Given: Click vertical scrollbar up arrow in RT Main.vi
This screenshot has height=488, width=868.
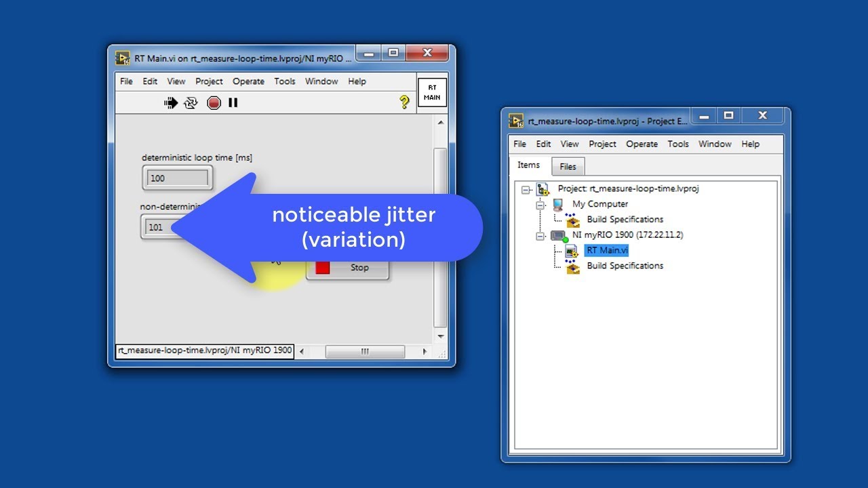Looking at the screenshot, I should pyautogui.click(x=440, y=123).
